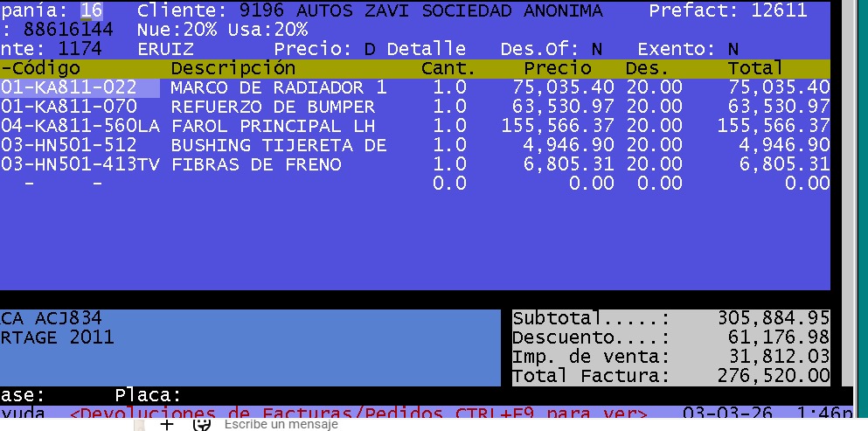
Task: Click the 'Exento: N' field
Action: (x=688, y=49)
